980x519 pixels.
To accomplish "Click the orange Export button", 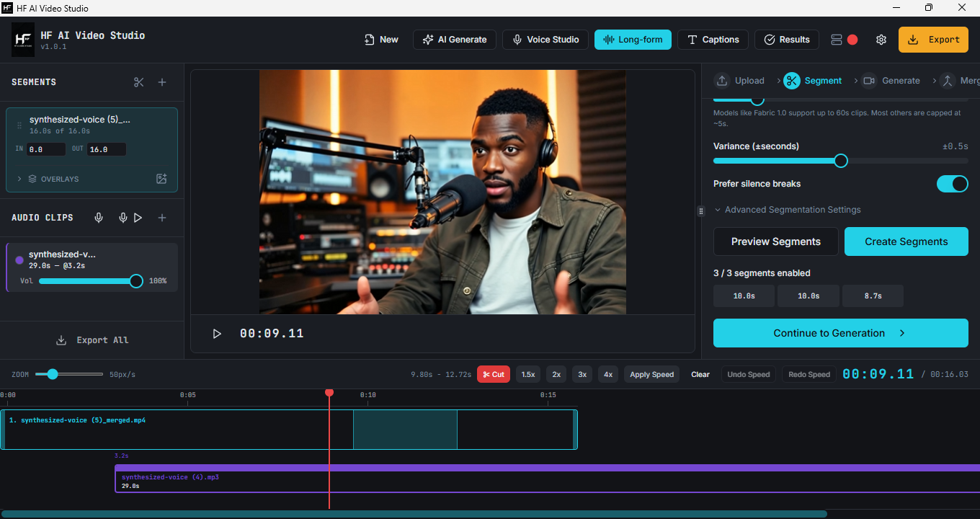I will (x=933, y=40).
